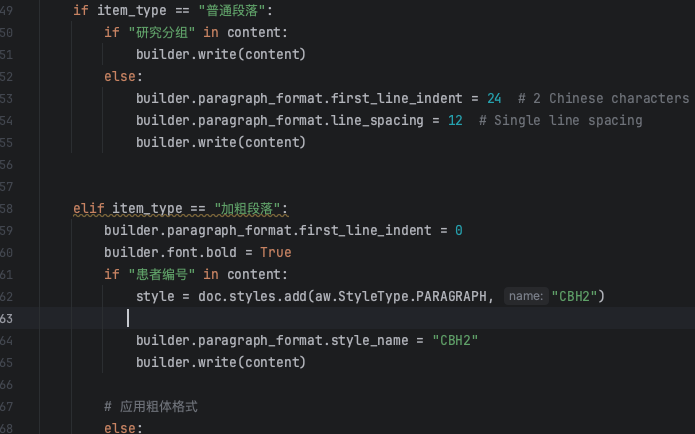Click the "普通段落" string on line 49
Image resolution: width=695 pixels, height=434 pixels.
232,10
